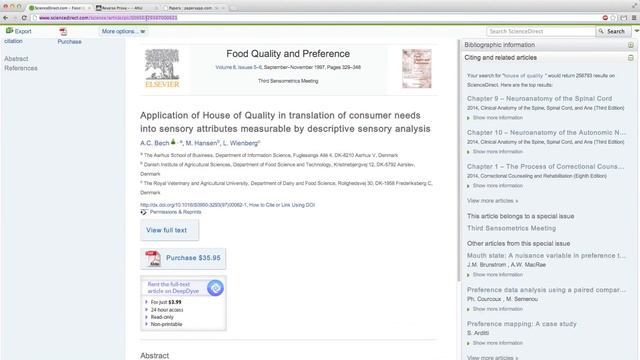Enter fullscreen with the top-right window arrows
Screen dimensions: 640x360
pos(634,6)
